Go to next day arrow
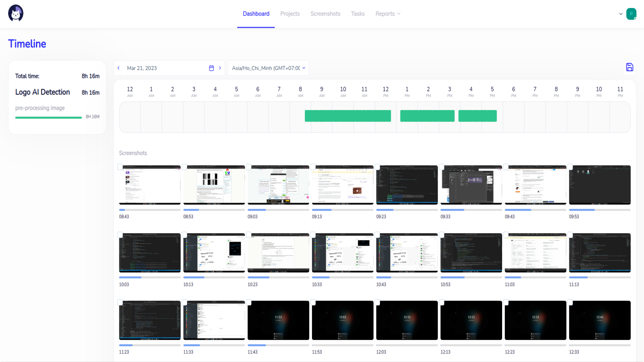This screenshot has height=362, width=644. click(x=220, y=68)
